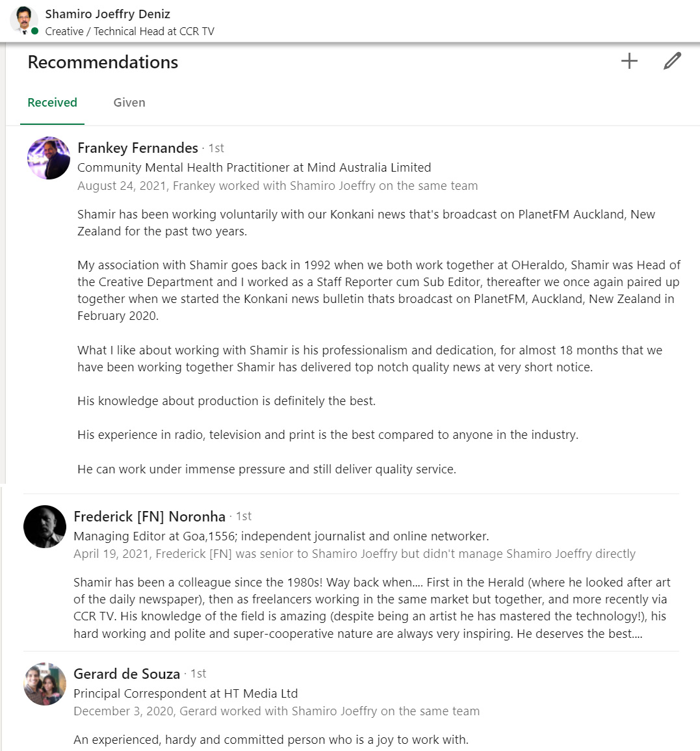
Task: Click the pencil edit icon
Action: 672,61
